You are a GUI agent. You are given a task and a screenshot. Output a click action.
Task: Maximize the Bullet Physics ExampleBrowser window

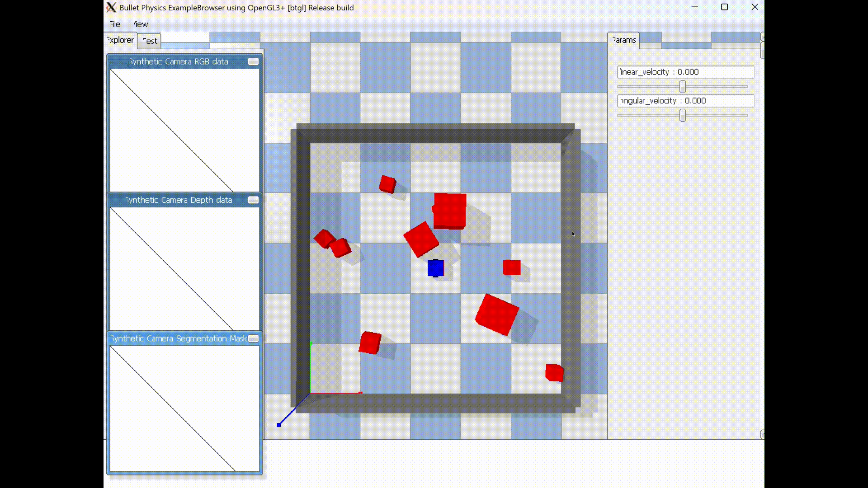(724, 7)
